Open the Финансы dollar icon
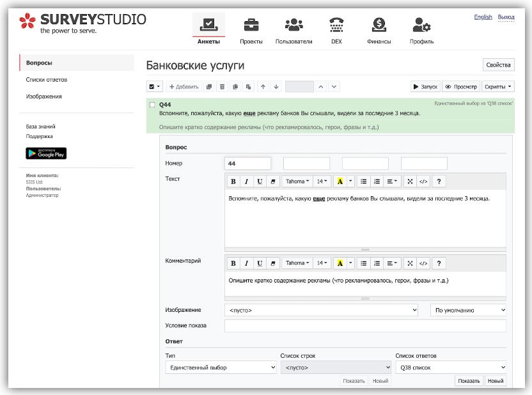Image resolution: width=532 pixels, height=395 pixels. pyautogui.click(x=379, y=24)
